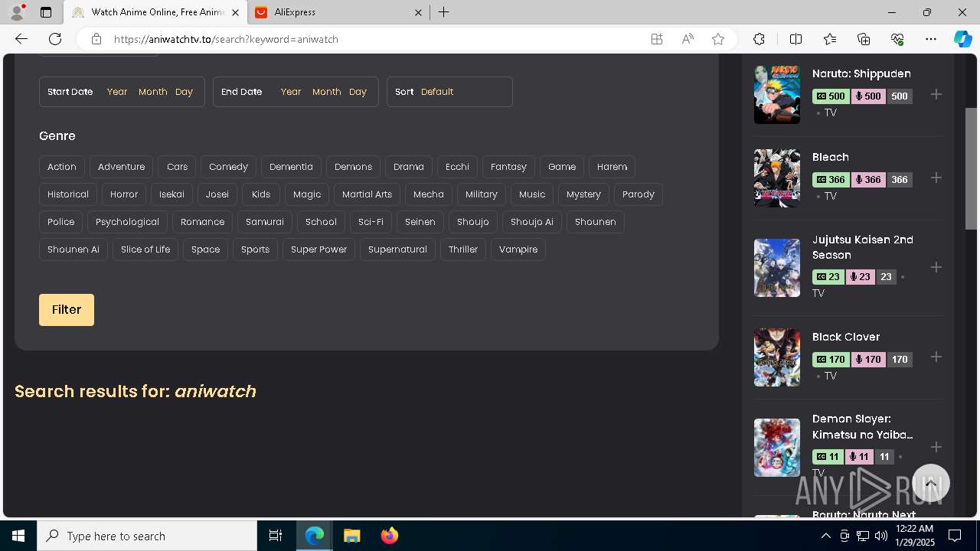Open Naruto: Shippuden title link
Image resolution: width=980 pixels, height=551 pixels.
click(861, 73)
